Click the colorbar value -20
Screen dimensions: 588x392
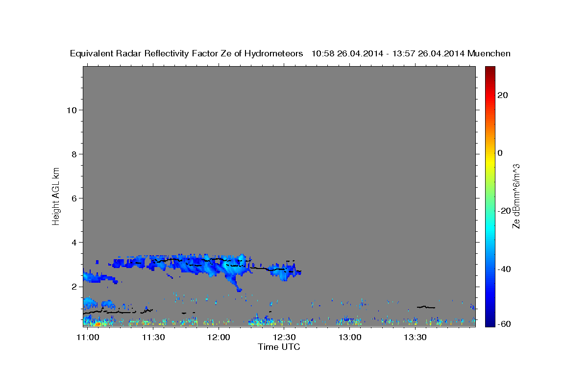tap(504, 211)
